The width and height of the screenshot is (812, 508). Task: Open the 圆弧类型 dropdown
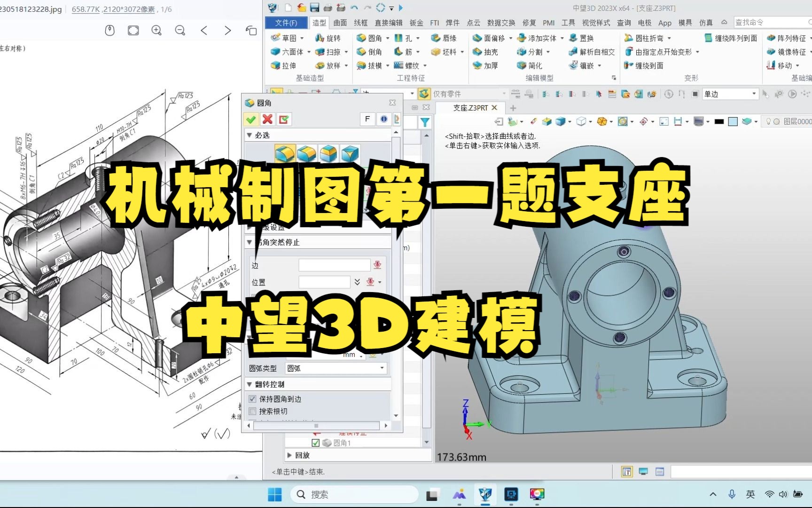[x=336, y=368]
